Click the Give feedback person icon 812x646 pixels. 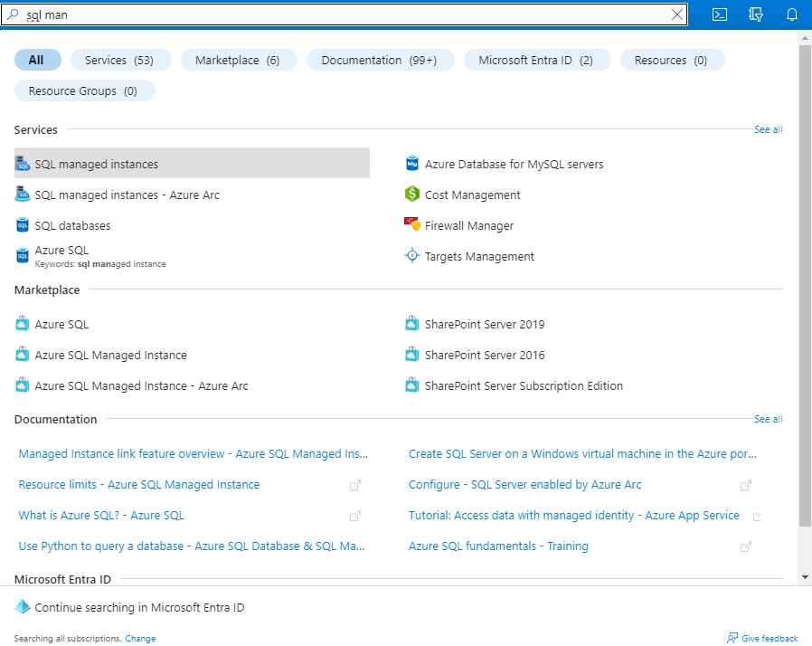732,638
